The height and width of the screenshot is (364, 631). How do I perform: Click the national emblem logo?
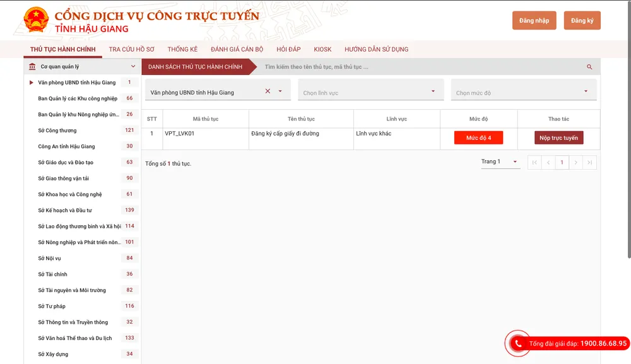(x=36, y=20)
